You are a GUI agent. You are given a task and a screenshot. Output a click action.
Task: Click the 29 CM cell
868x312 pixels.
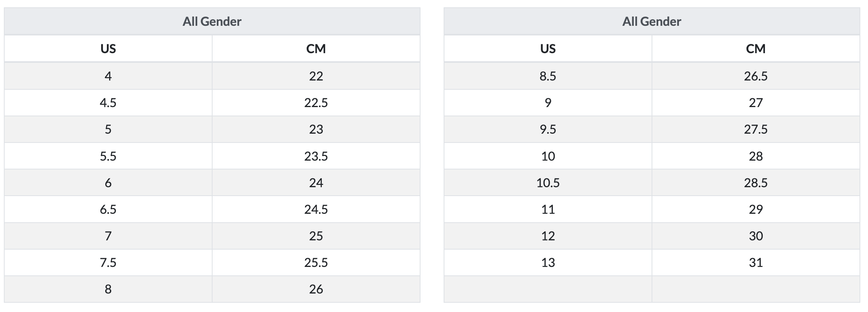[x=755, y=210]
